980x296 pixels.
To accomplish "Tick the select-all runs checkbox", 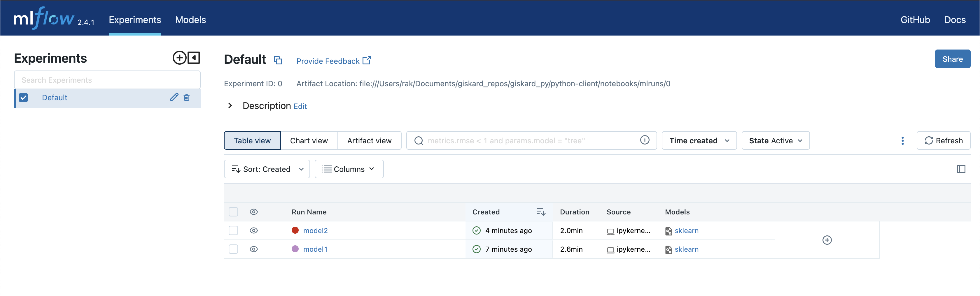I will 233,212.
